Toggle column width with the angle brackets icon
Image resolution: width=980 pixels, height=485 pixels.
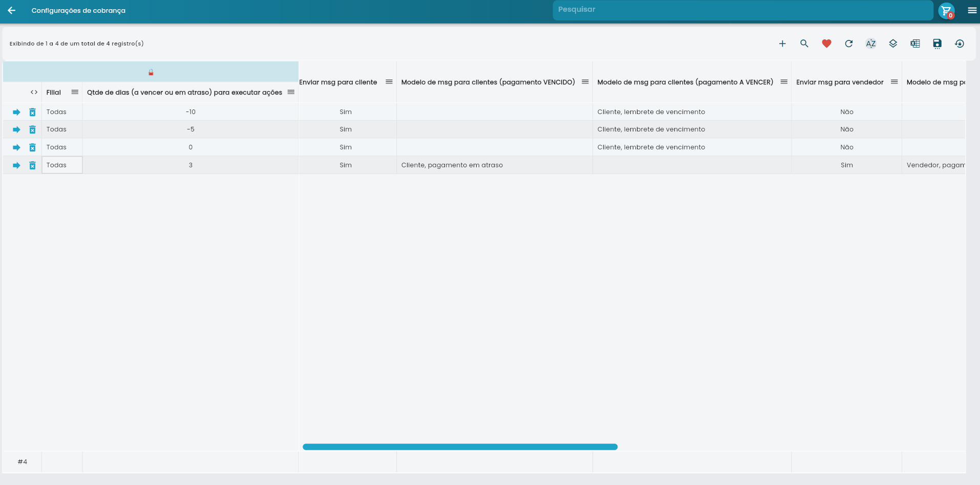click(x=34, y=92)
